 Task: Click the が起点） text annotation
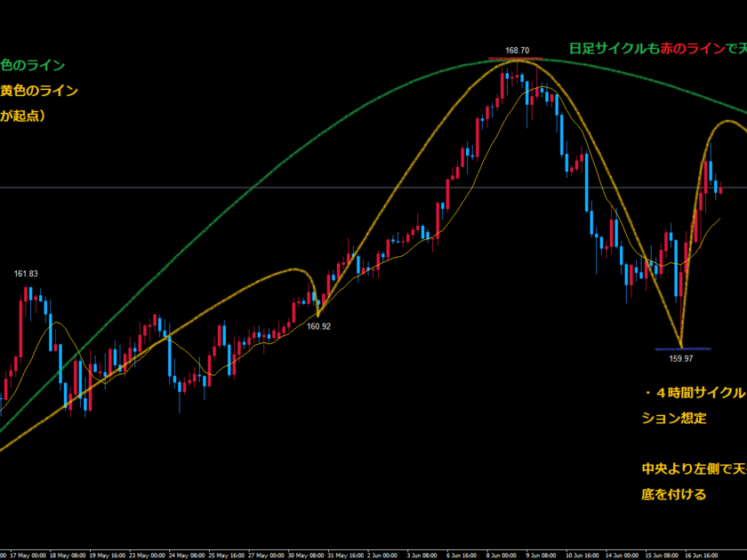click(x=22, y=116)
